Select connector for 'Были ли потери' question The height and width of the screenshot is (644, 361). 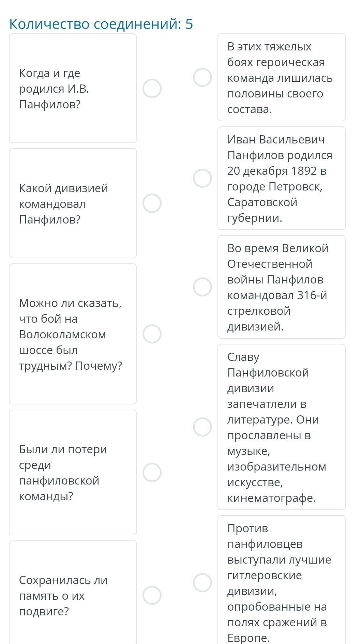pos(152,473)
